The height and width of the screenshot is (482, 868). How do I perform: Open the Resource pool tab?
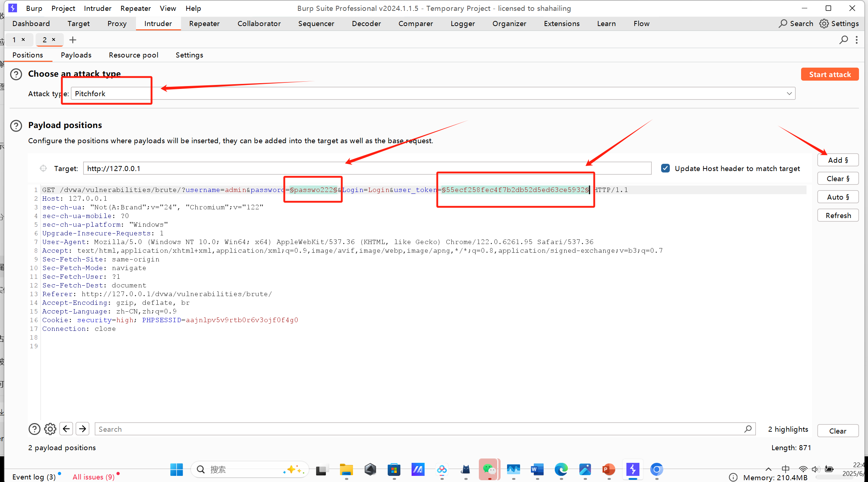pos(133,55)
